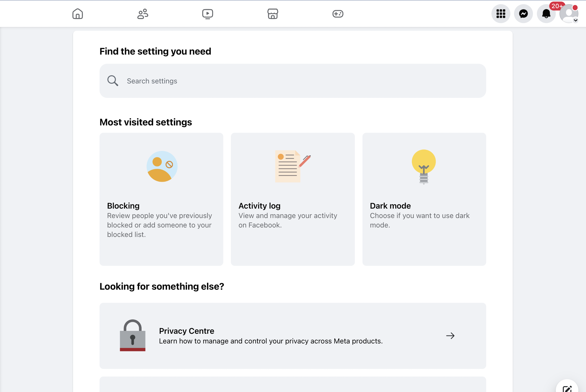The image size is (586, 392).
Task: Expand the account profile picture menu
Action: 569,14
